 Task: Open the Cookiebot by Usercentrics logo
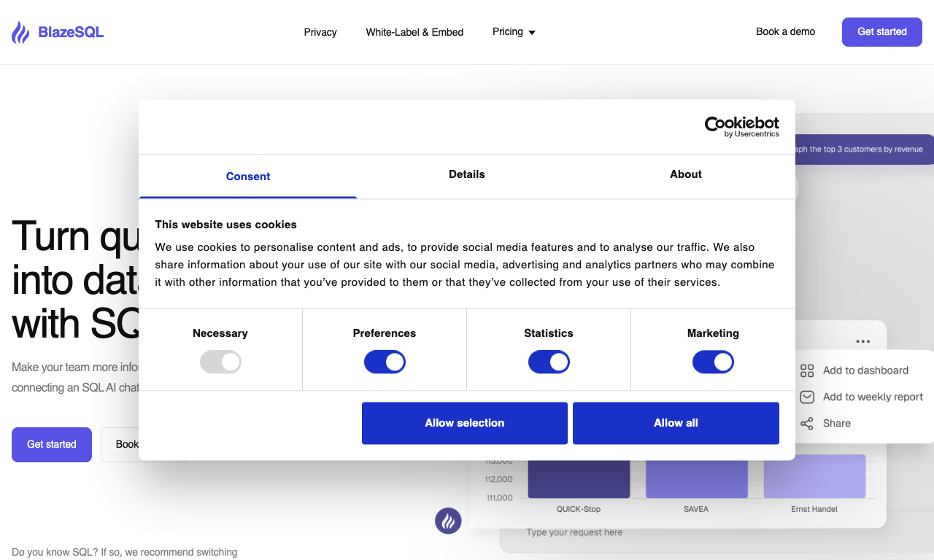tap(742, 127)
